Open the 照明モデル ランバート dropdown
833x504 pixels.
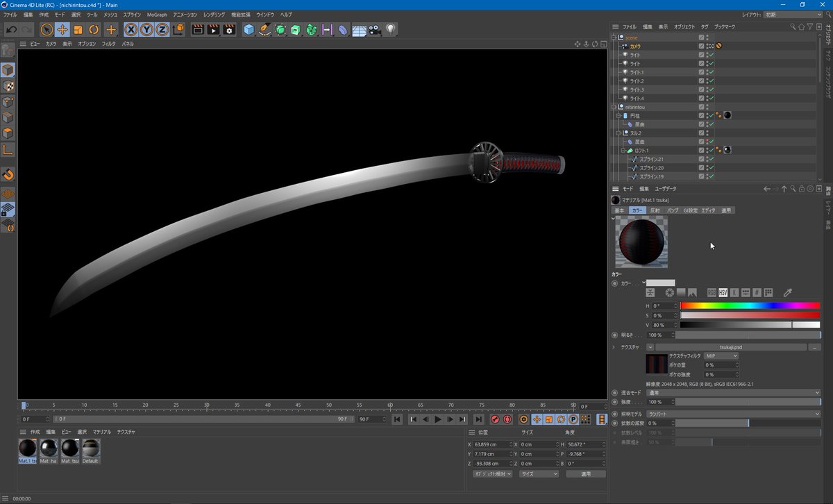[x=734, y=414]
